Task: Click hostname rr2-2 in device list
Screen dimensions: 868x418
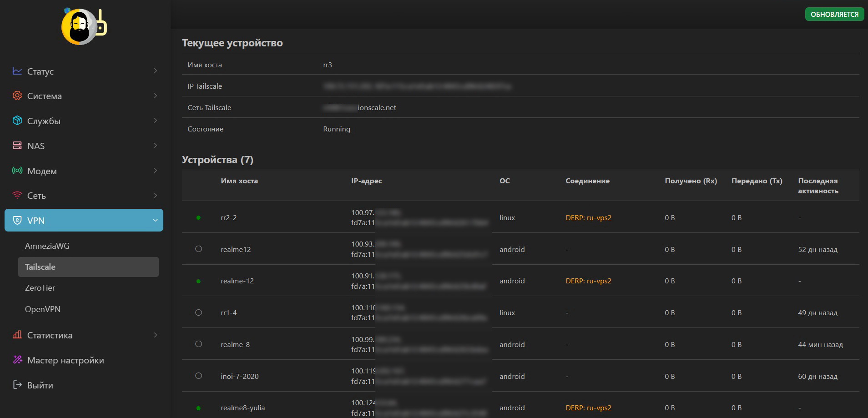Action: pos(228,218)
